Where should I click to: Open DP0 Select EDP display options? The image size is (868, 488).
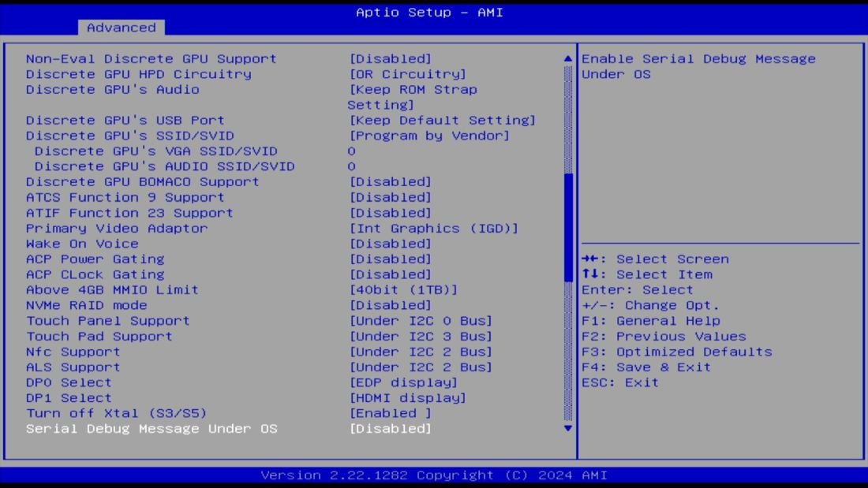[403, 383]
